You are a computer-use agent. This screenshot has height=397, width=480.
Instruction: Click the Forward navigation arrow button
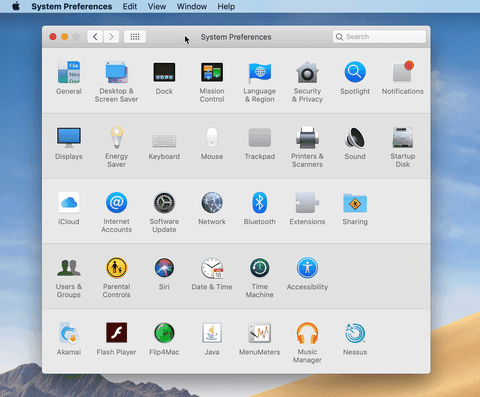[111, 37]
